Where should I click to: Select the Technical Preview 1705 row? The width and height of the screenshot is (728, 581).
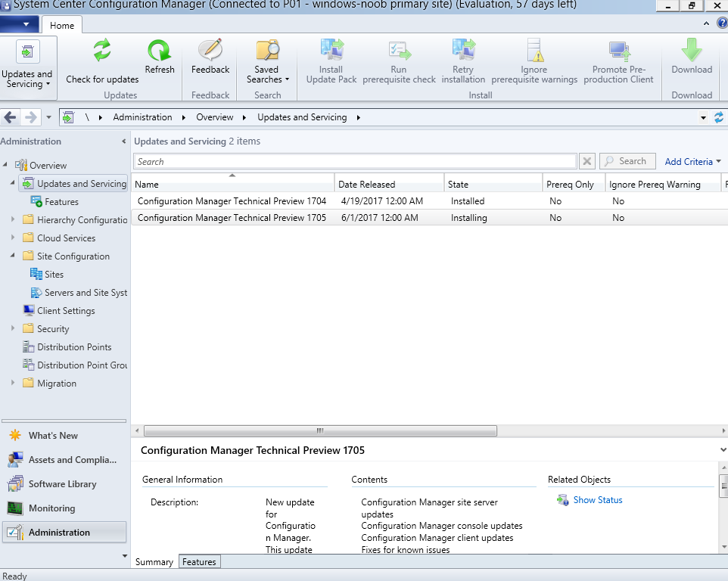pos(430,218)
